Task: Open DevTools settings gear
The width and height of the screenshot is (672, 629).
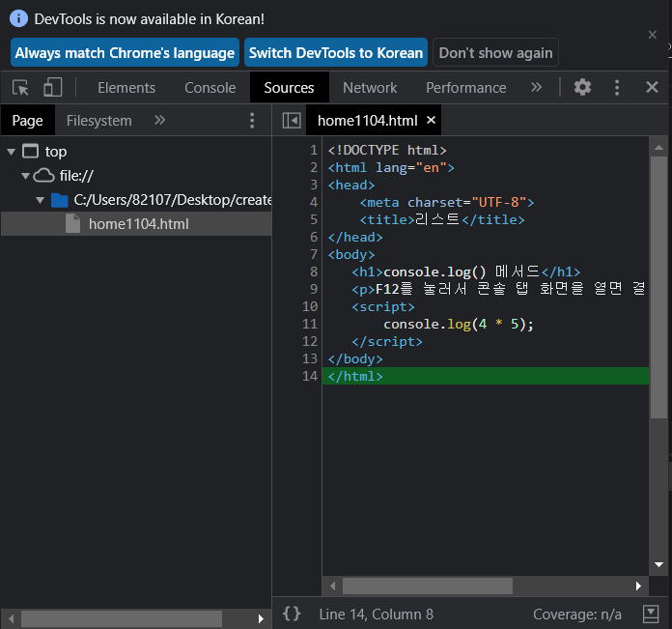Action: (582, 87)
